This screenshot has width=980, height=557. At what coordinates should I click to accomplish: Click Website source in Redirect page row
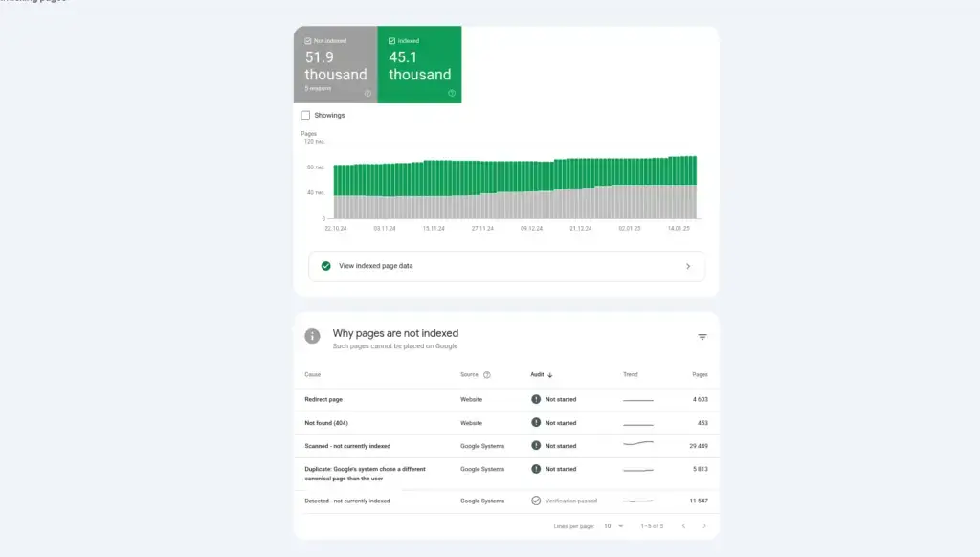point(471,399)
